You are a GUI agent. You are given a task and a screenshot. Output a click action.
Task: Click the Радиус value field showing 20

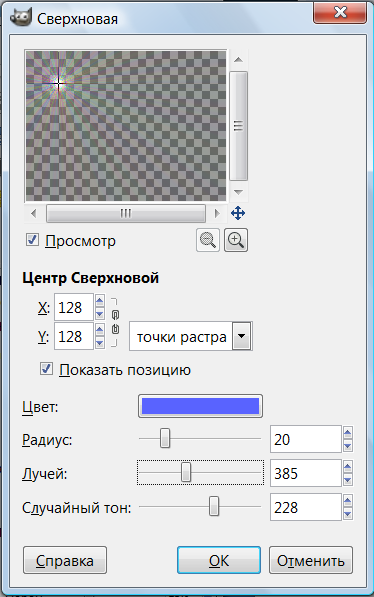pos(306,439)
